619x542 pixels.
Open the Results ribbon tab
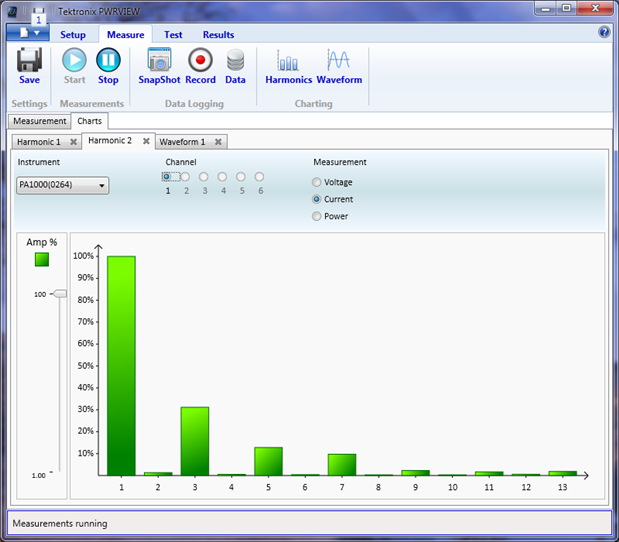coord(218,35)
